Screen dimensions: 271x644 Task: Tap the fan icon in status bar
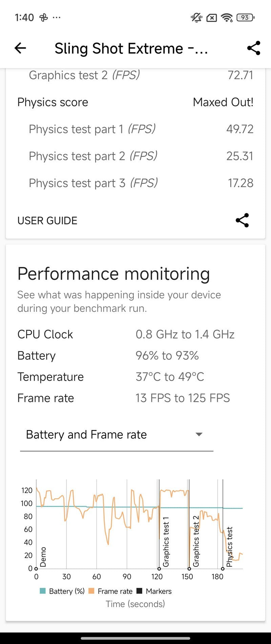pyautogui.click(x=44, y=17)
